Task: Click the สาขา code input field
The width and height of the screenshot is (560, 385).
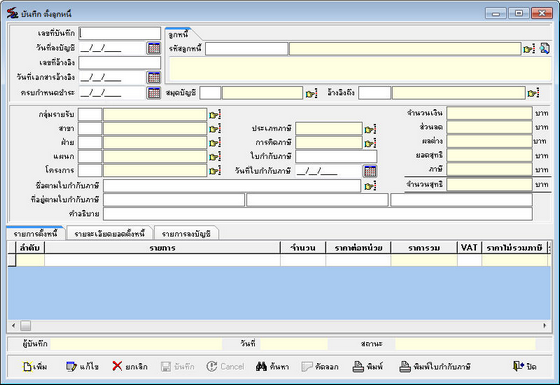Action: (90, 128)
